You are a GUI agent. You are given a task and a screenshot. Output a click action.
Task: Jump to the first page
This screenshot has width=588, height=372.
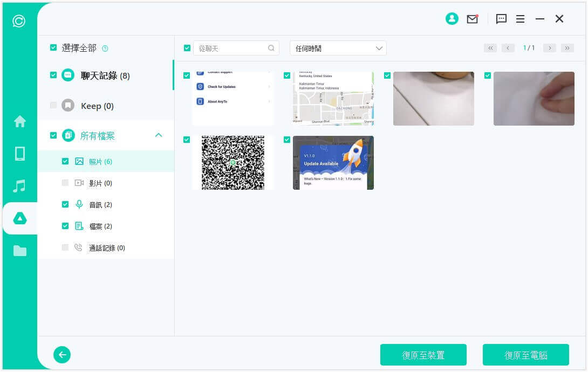pos(490,48)
